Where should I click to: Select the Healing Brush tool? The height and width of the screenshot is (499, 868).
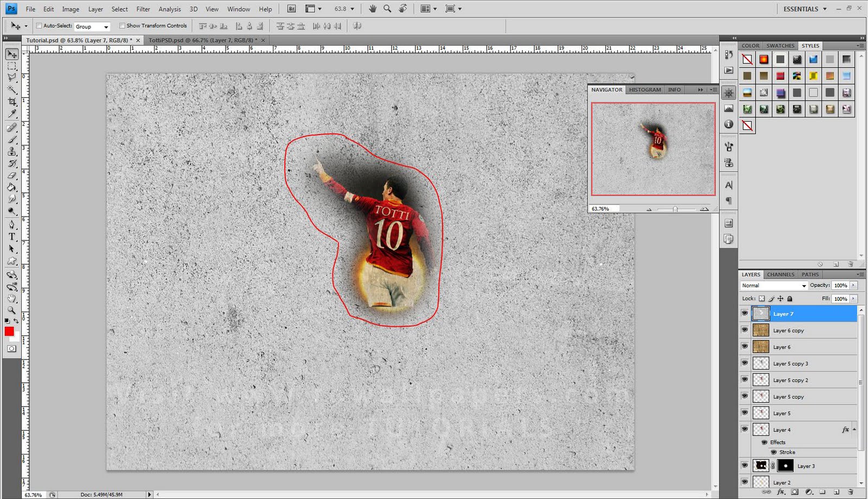pyautogui.click(x=12, y=128)
